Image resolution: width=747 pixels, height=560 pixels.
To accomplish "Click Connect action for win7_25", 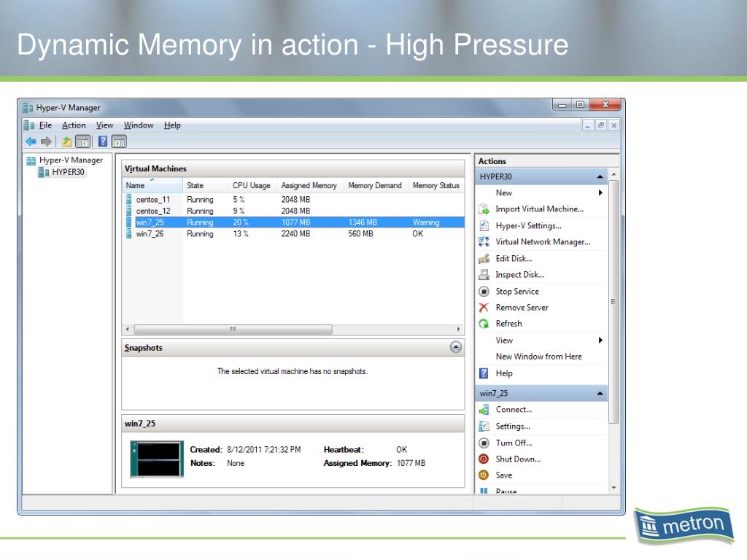I will 514,410.
